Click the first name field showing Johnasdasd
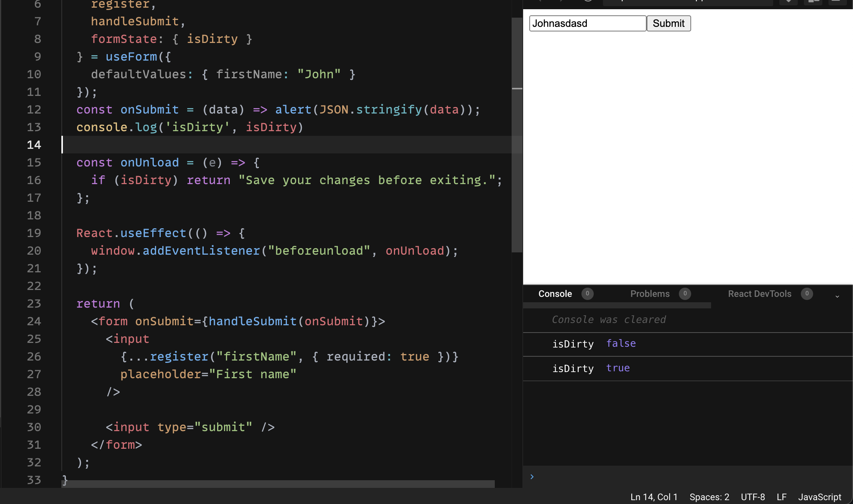Image resolution: width=853 pixels, height=504 pixels. (x=587, y=23)
